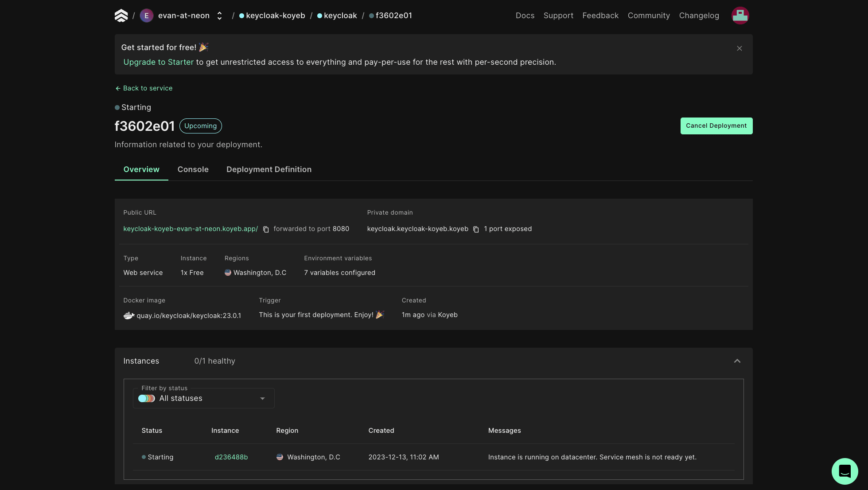Dismiss the Get started banner
Viewport: 868px width, 490px height.
pyautogui.click(x=739, y=48)
